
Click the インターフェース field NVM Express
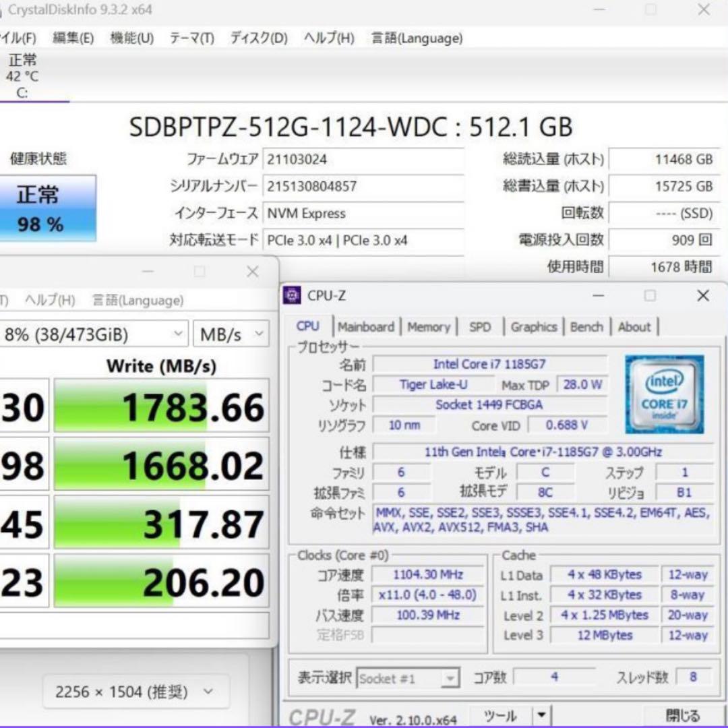[x=363, y=213]
